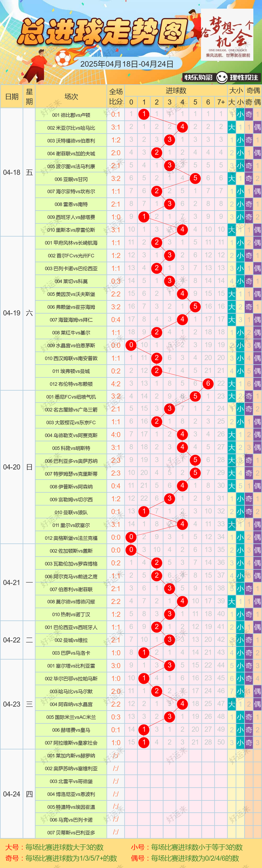Click match 006 赫塔费vs皇马

[71, 730]
